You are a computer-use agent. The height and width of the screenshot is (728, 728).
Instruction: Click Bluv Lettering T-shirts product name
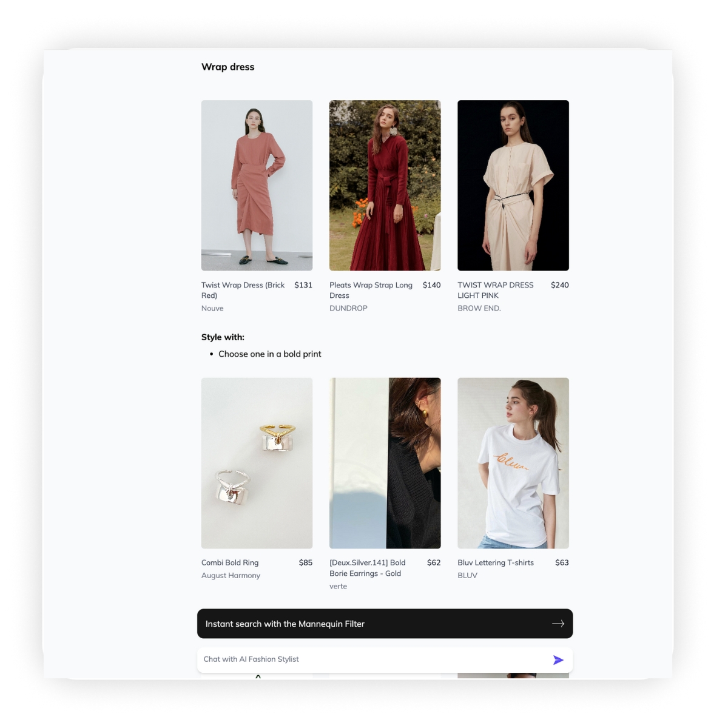(496, 562)
